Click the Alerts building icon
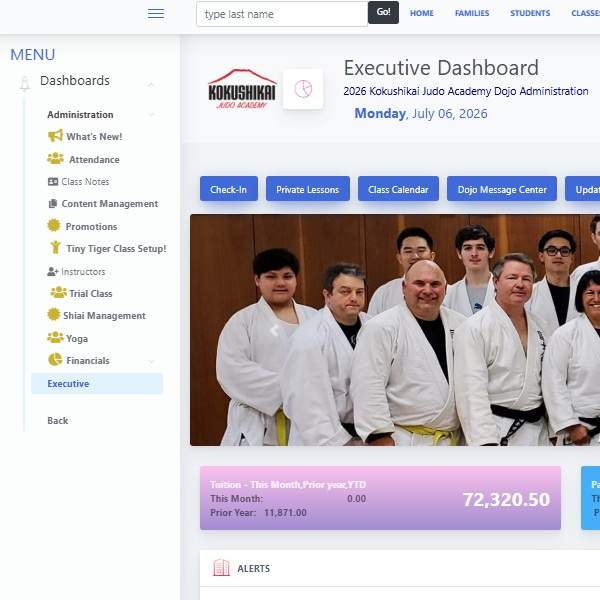600x600 pixels. tap(222, 568)
